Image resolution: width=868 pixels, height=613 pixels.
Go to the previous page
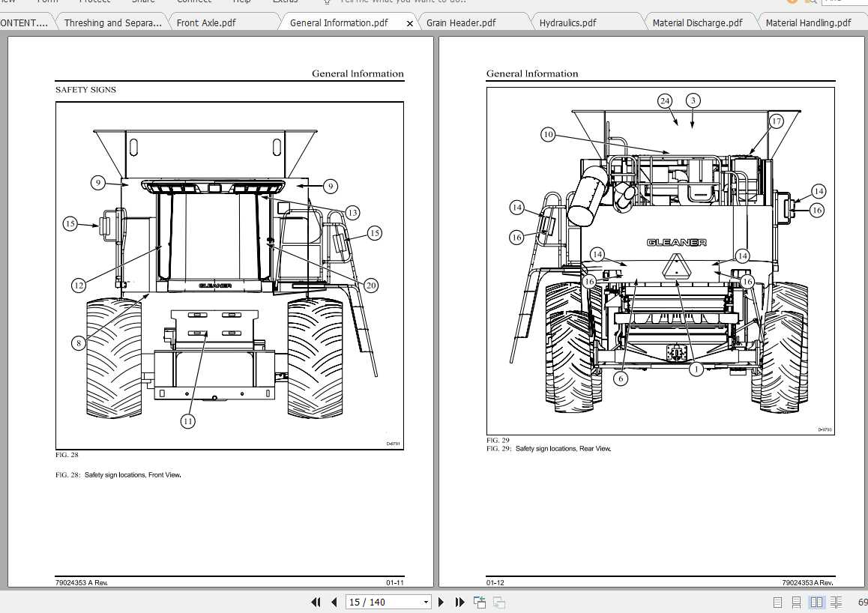click(x=334, y=602)
